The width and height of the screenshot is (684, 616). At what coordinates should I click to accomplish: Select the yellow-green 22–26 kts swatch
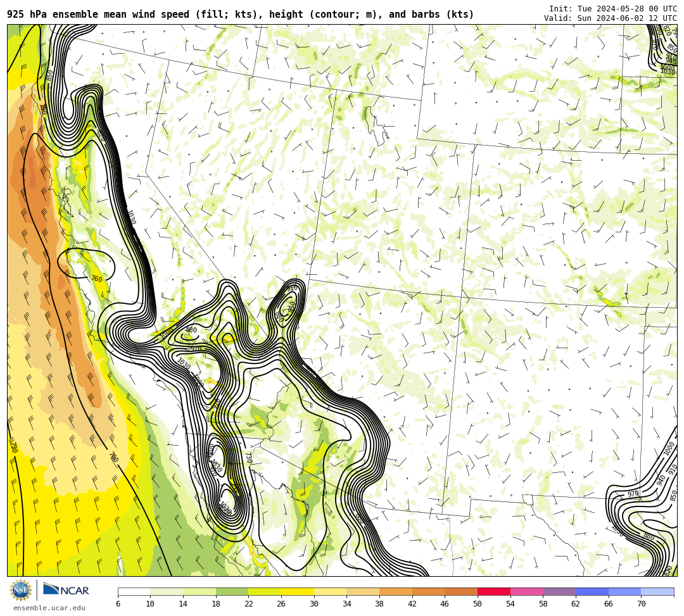(265, 591)
